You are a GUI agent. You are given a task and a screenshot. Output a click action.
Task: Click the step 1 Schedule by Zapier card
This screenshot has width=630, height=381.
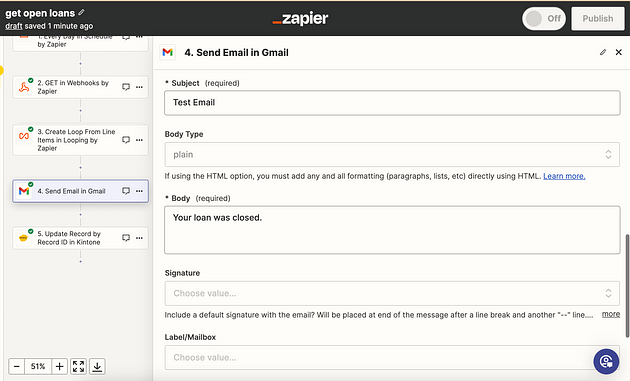pos(80,43)
